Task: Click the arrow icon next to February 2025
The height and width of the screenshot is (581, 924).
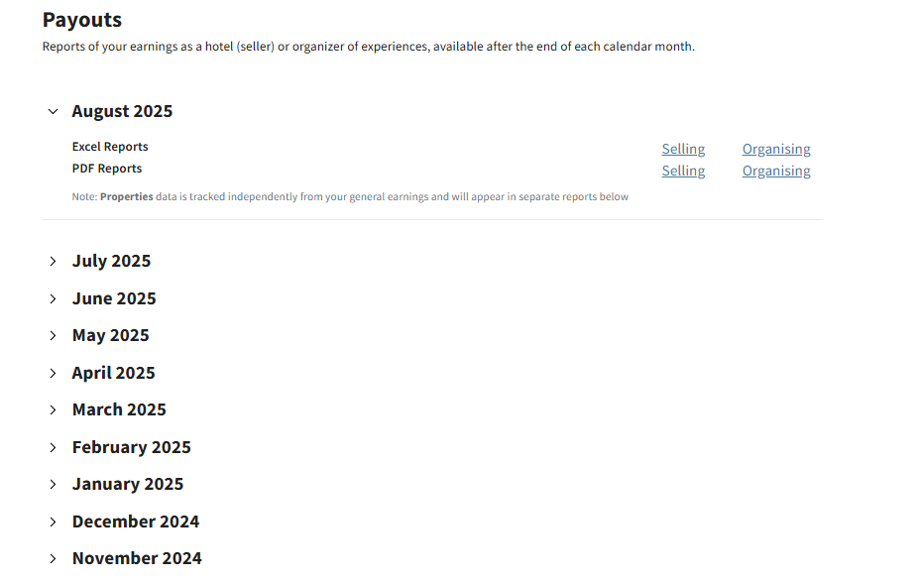Action: pos(53,447)
